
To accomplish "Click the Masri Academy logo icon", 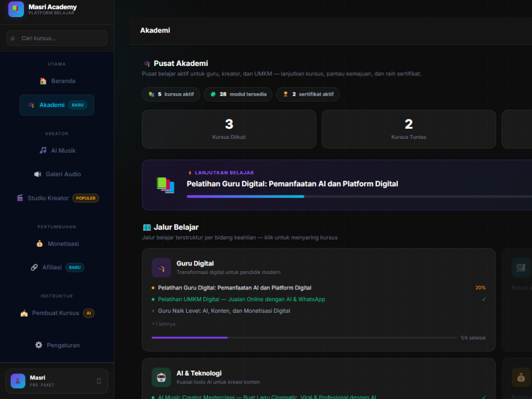I will point(16,9).
